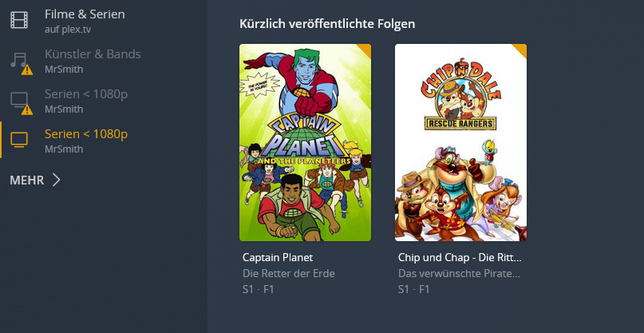Select the highlighted orange Serien < 1080p label
Screen dimensions: 644x333
tap(86, 134)
